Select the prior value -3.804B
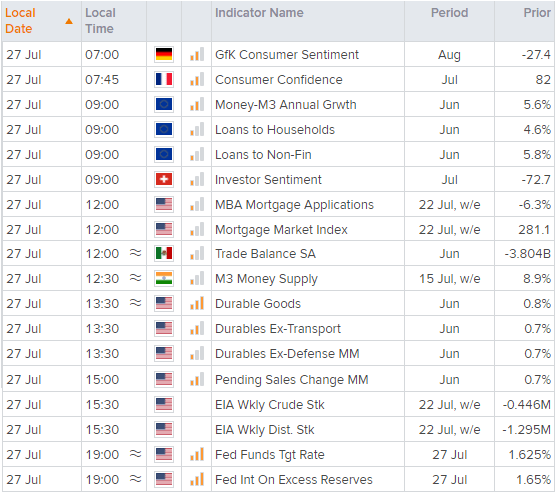Screen dimensions: 555x492 click(x=527, y=254)
